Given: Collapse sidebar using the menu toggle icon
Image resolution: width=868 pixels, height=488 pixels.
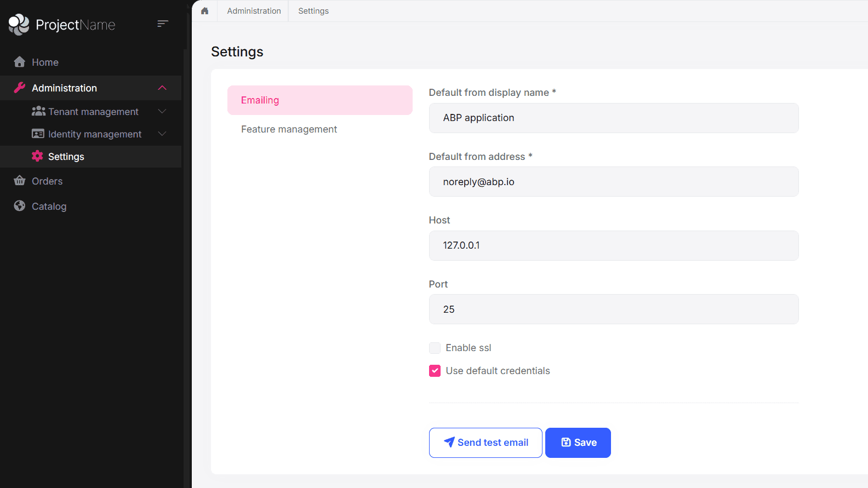Looking at the screenshot, I should click(162, 24).
